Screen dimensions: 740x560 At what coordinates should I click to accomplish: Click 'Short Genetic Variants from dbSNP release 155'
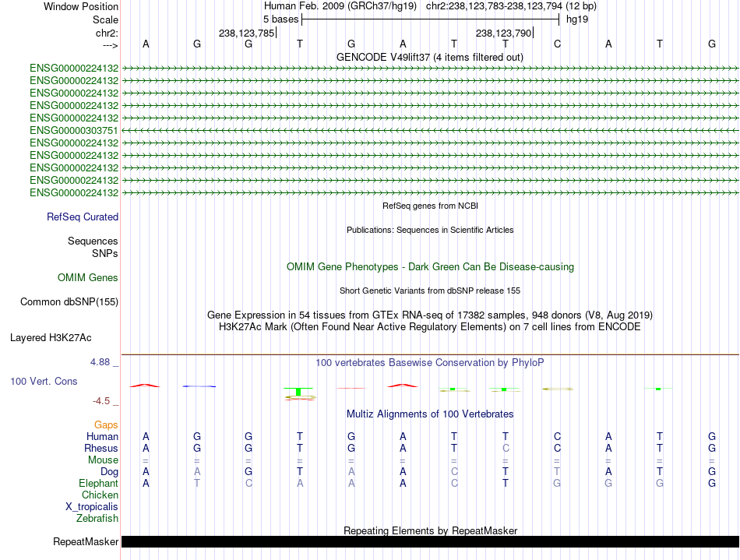click(430, 291)
